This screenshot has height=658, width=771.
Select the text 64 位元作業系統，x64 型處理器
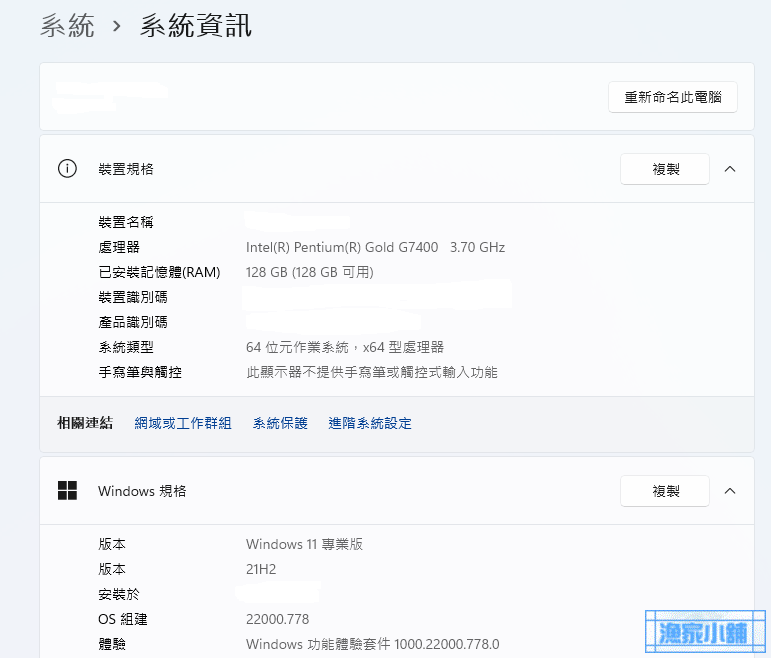345,347
